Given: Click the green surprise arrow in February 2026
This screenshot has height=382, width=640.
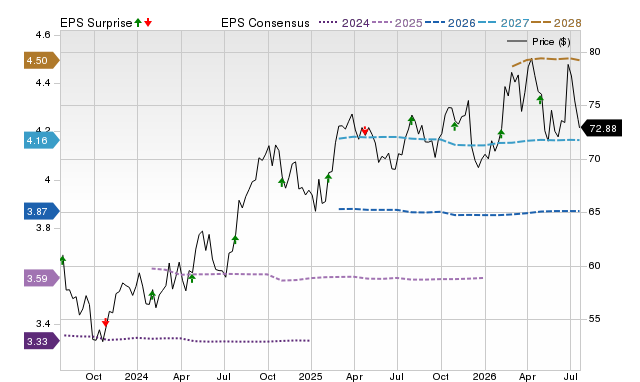Looking at the screenshot, I should [501, 133].
